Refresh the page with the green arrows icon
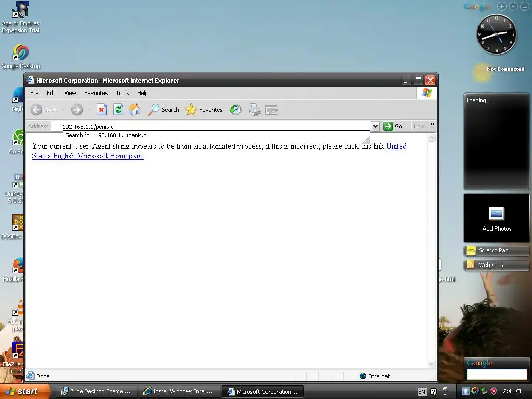Viewport: 532px width, 399px height. (118, 110)
